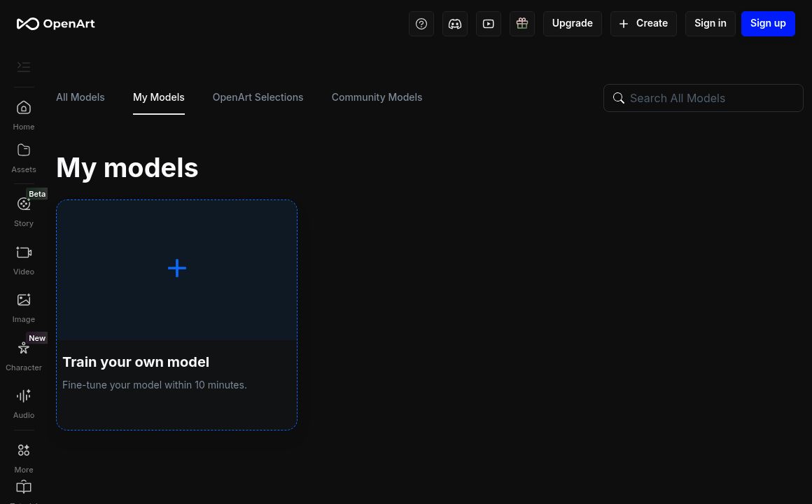Click the YouTube video icon in header
Image resolution: width=812 pixels, height=504 pixels.
(489, 24)
